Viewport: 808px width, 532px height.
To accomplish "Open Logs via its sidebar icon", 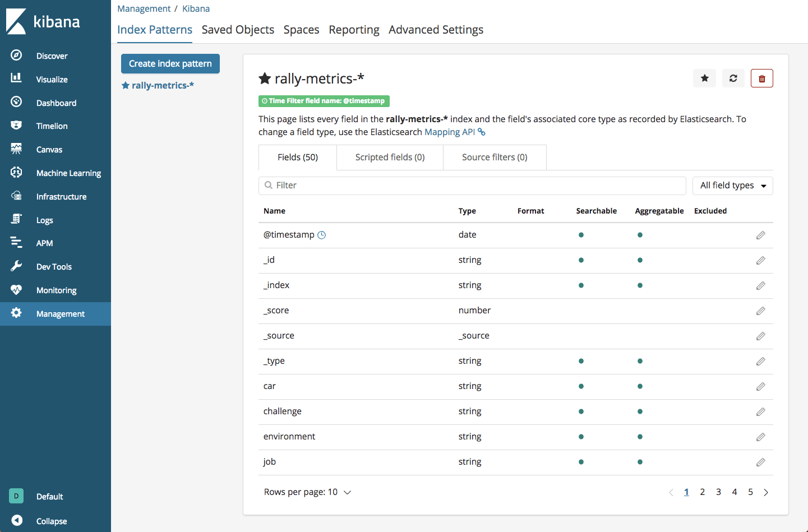I will pos(16,219).
